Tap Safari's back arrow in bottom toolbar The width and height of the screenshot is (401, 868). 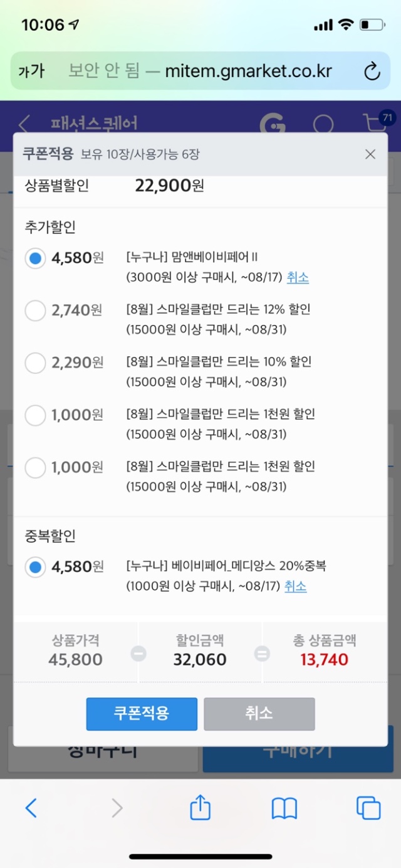pyautogui.click(x=31, y=808)
